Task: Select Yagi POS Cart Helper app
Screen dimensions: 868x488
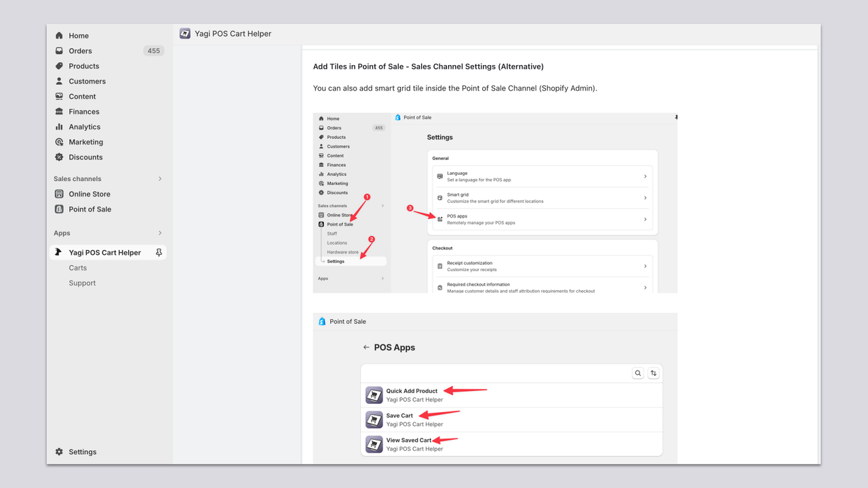Action: point(104,252)
